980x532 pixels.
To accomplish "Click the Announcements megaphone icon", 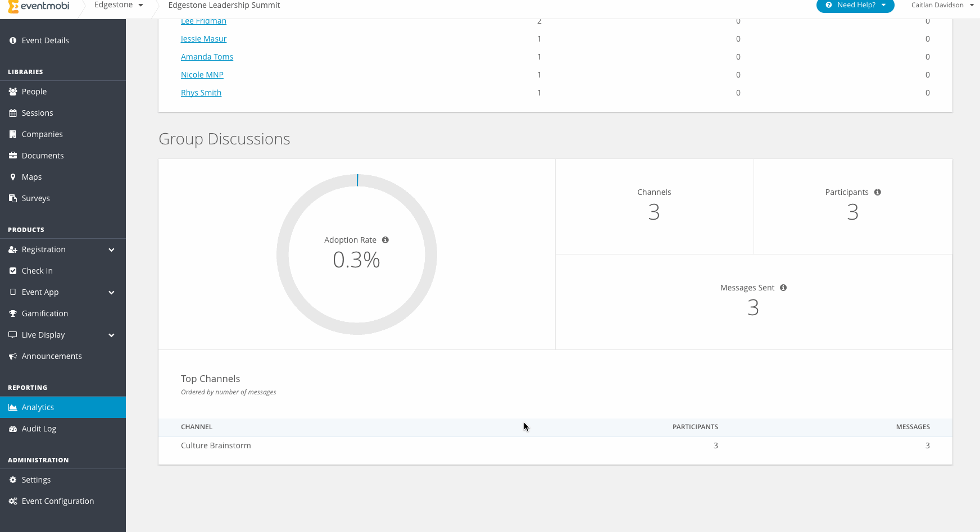I will coord(13,356).
